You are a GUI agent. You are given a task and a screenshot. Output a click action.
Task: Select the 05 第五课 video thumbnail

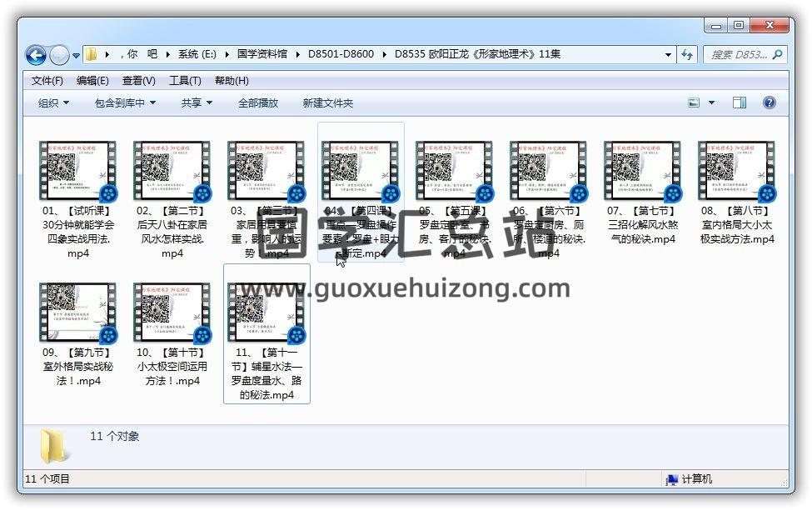455,171
